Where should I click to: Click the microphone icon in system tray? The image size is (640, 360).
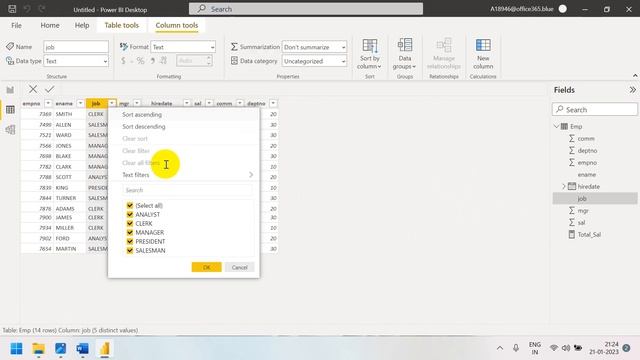point(516,348)
